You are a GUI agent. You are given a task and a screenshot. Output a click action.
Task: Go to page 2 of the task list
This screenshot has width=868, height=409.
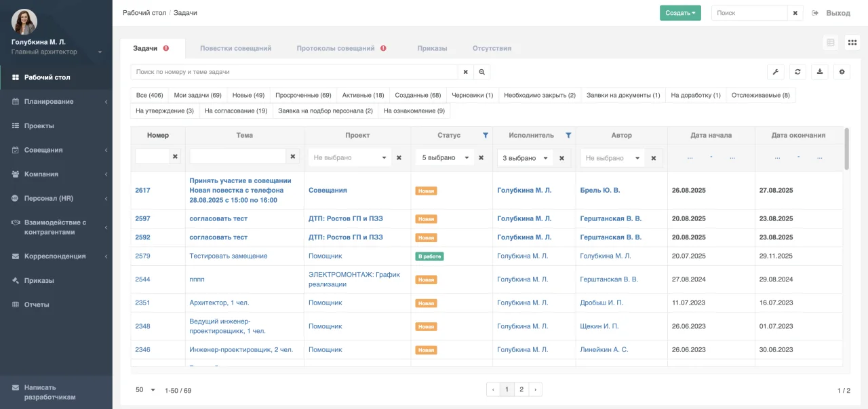pos(521,389)
